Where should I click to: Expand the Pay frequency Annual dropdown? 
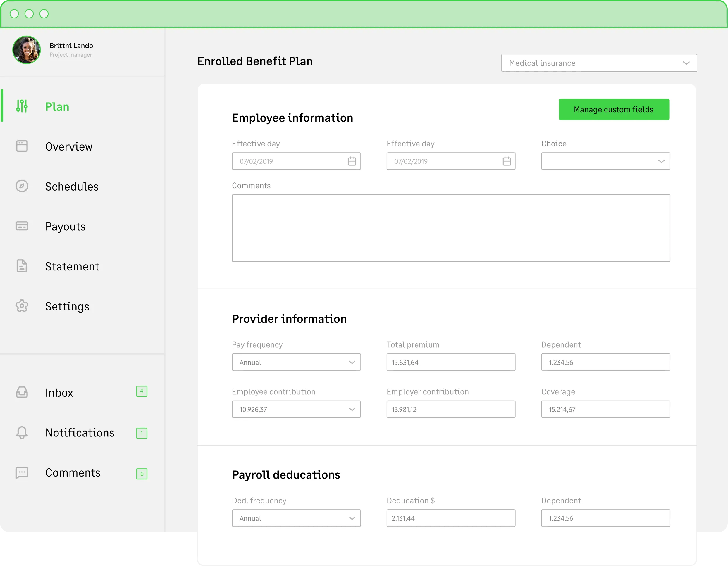(296, 363)
